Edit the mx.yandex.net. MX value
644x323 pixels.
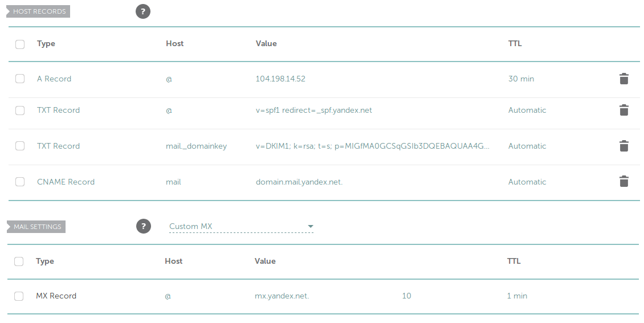282,296
